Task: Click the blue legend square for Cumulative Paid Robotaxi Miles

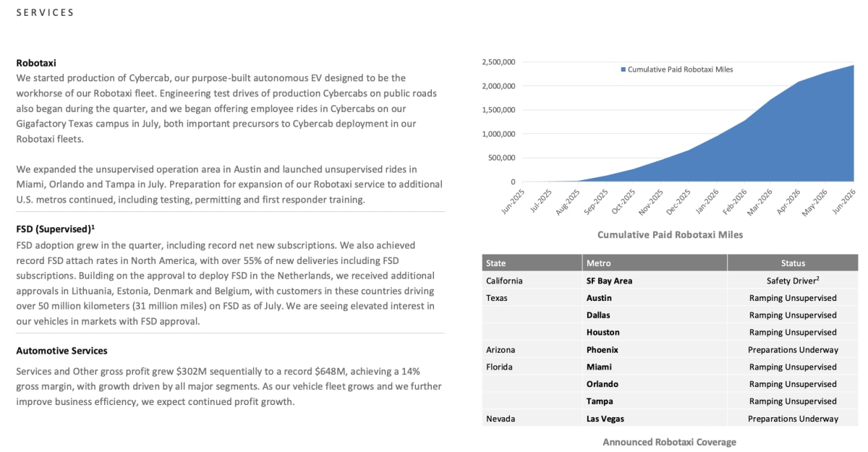Action: [623, 69]
